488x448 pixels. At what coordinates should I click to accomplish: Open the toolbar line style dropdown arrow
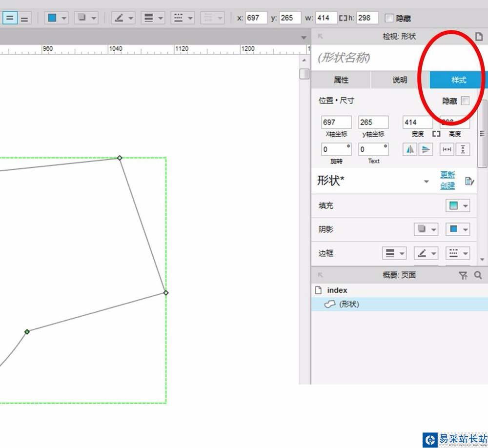(190, 18)
